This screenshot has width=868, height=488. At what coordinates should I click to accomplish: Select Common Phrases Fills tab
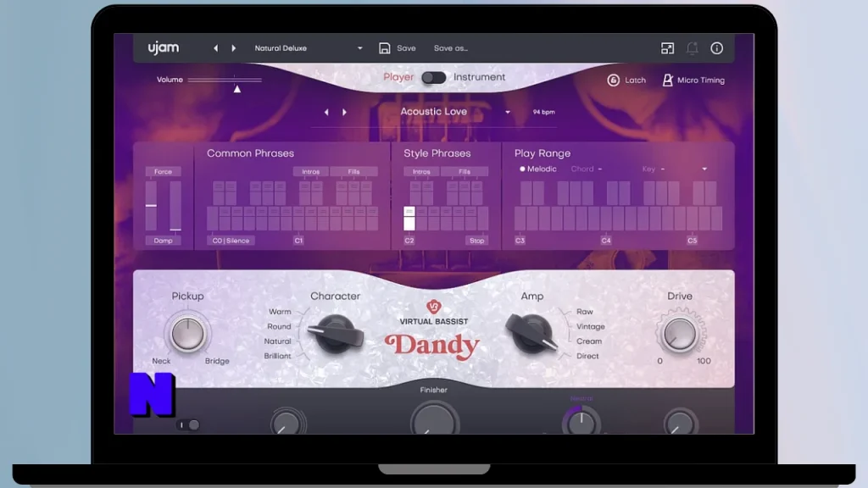(x=353, y=171)
